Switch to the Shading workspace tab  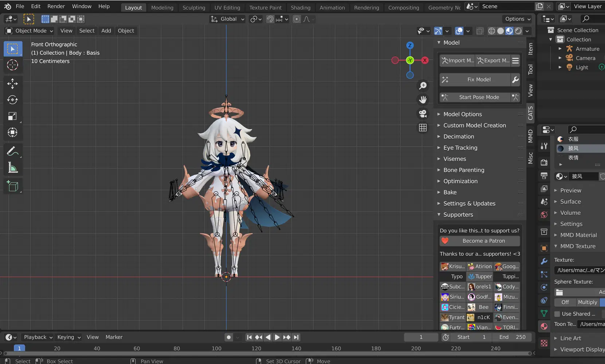pos(300,7)
